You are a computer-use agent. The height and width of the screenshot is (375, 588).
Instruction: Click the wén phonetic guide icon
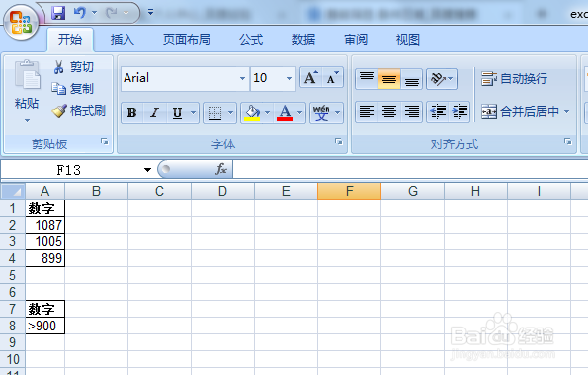coord(321,113)
